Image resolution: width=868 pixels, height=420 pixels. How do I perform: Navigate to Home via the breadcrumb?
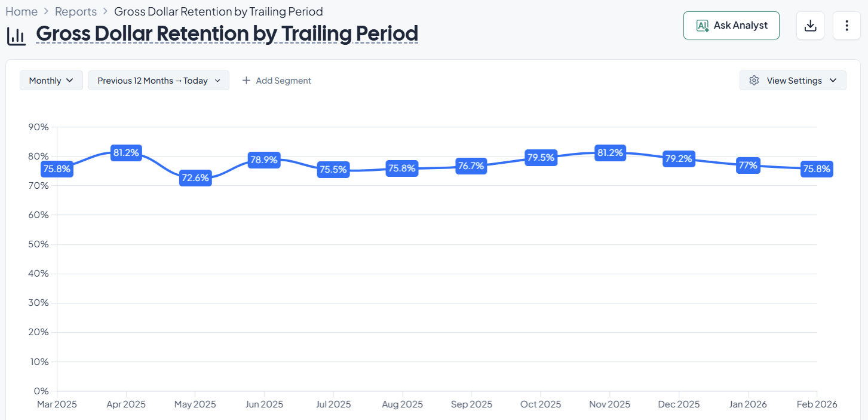click(x=22, y=11)
